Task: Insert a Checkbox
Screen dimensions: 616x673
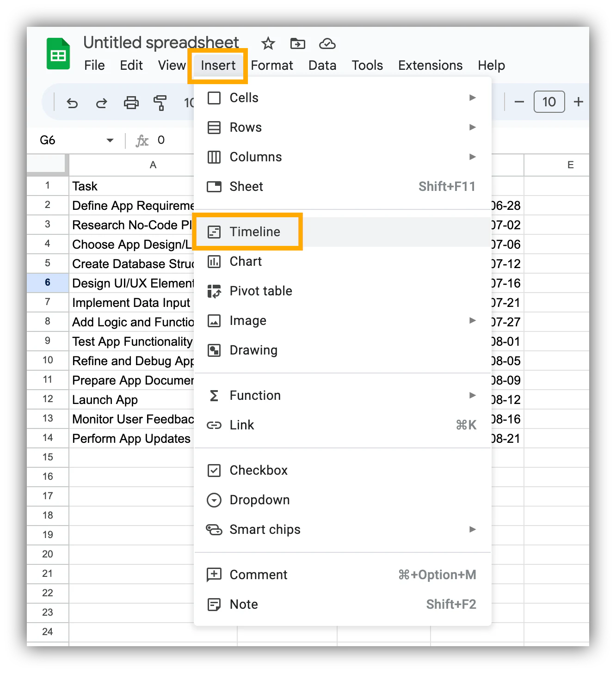Action: click(x=343, y=471)
